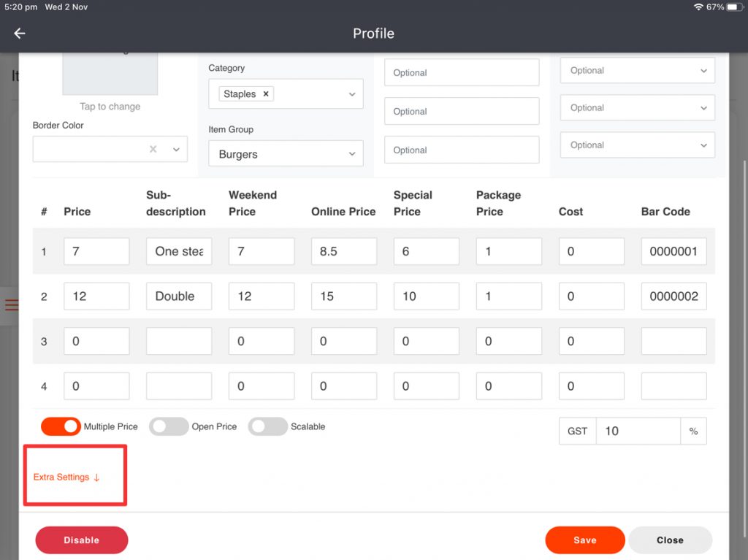748x560 pixels.
Task: Turn on the Scalable switch
Action: point(267,426)
